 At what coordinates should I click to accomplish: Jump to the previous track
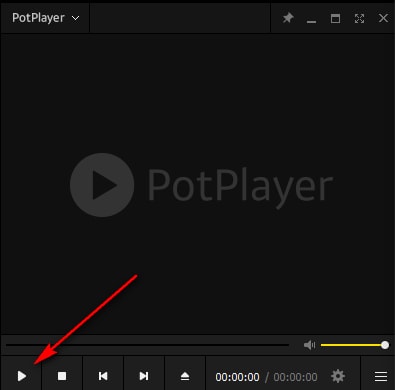coord(103,376)
